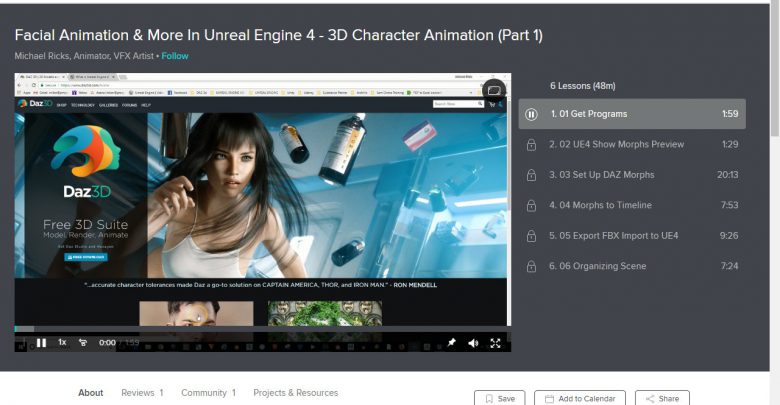Select lesson 06 Organizing Scene

(632, 266)
